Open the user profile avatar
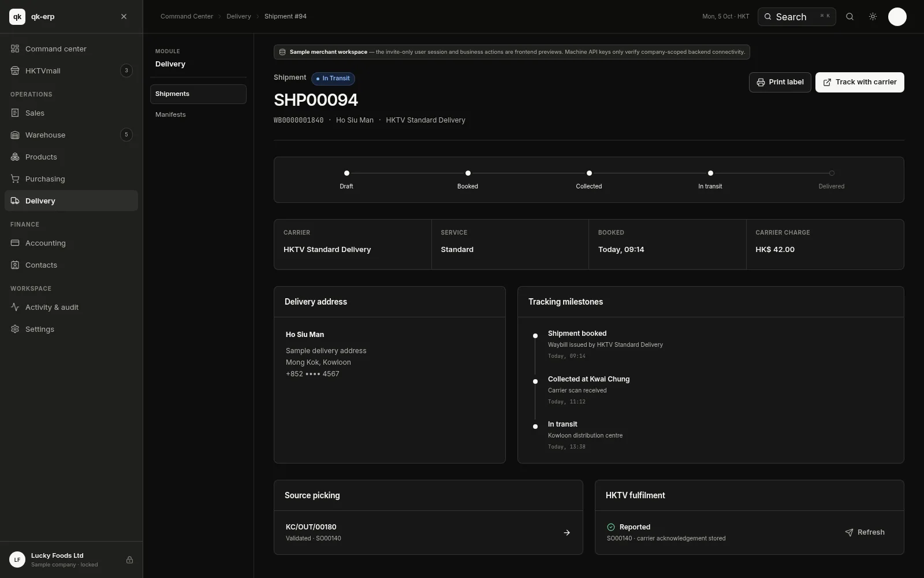The width and height of the screenshot is (924, 578). pyautogui.click(x=897, y=17)
